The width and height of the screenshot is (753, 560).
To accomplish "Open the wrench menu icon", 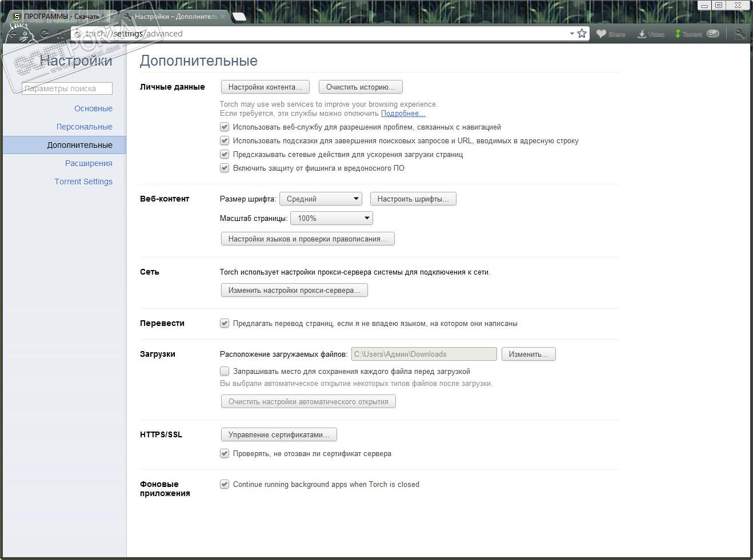I will [740, 34].
